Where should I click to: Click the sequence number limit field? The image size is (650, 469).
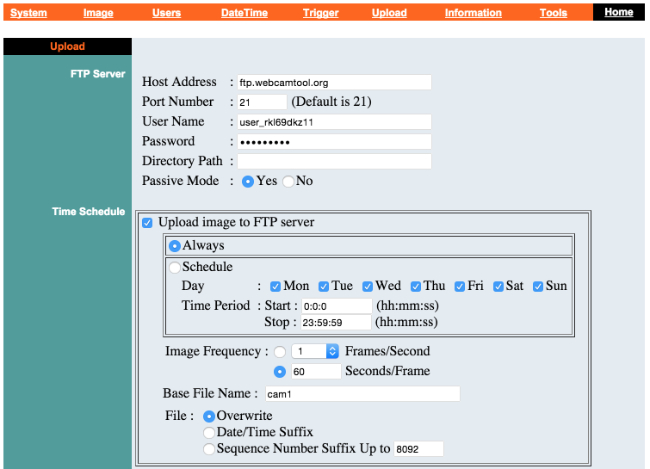click(x=418, y=449)
